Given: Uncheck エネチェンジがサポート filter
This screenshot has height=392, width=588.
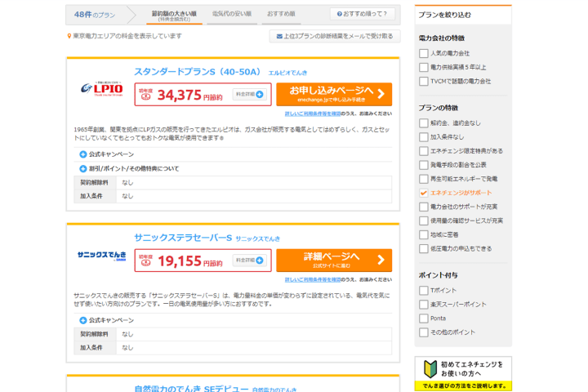Looking at the screenshot, I should (x=423, y=193).
